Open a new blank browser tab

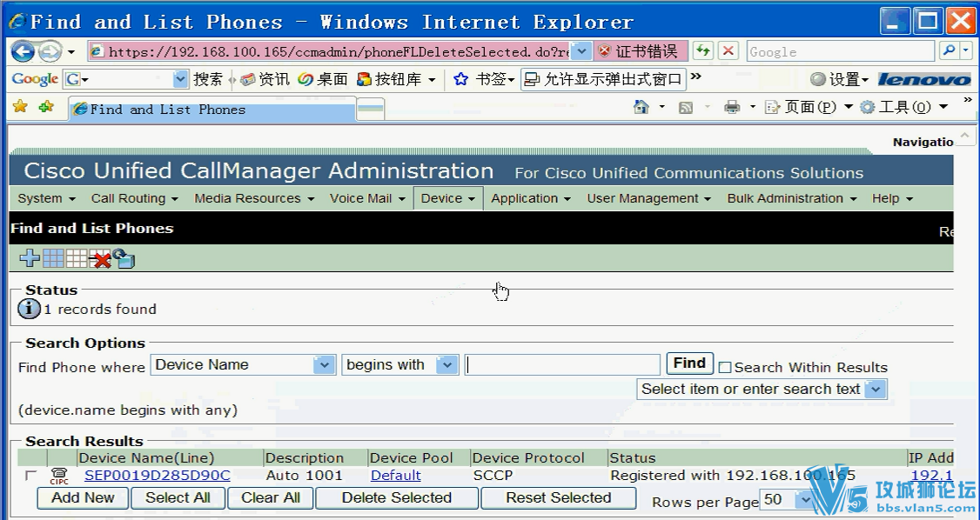point(370,110)
